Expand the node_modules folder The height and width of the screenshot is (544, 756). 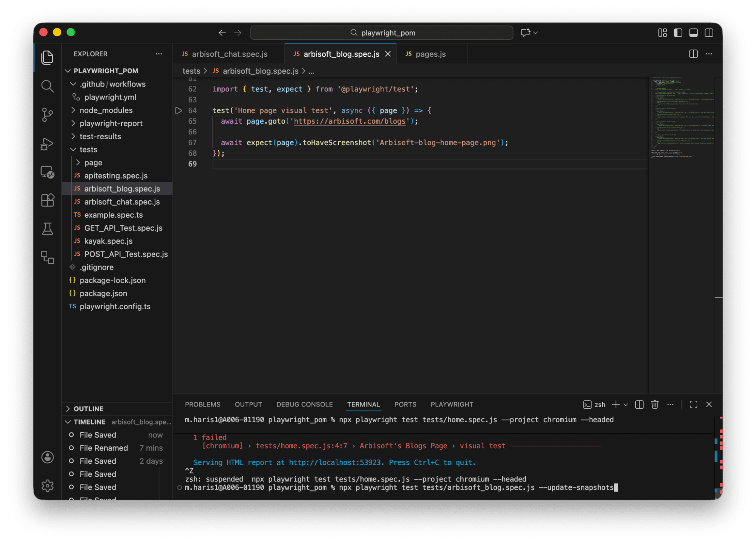[106, 110]
